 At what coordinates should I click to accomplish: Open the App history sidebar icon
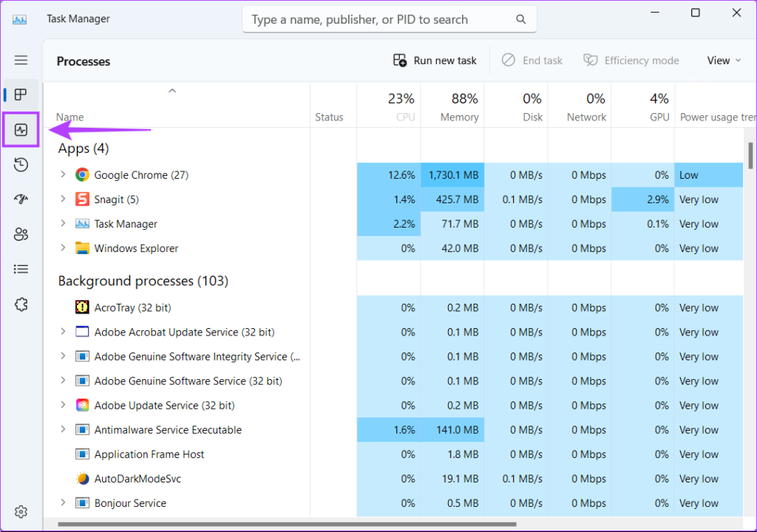coord(21,165)
